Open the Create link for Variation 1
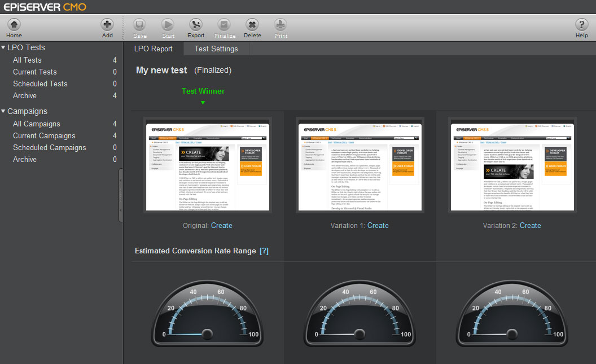The height and width of the screenshot is (364, 596). pos(378,226)
